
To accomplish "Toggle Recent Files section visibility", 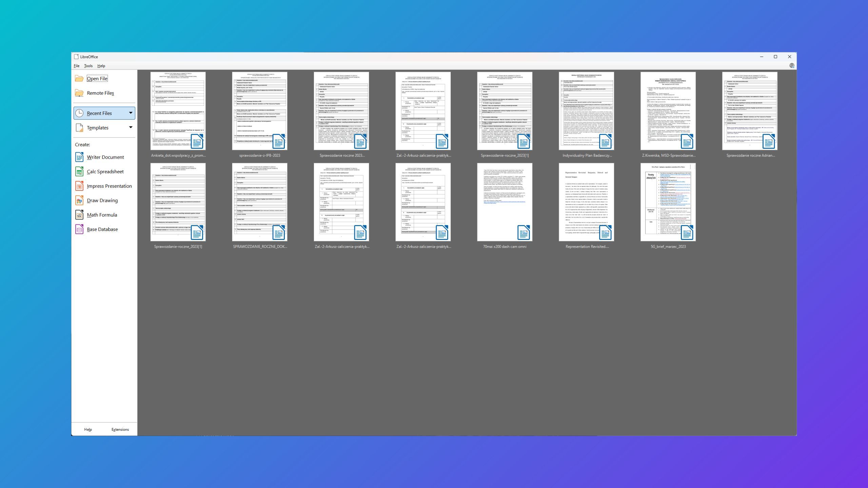I will coord(131,113).
